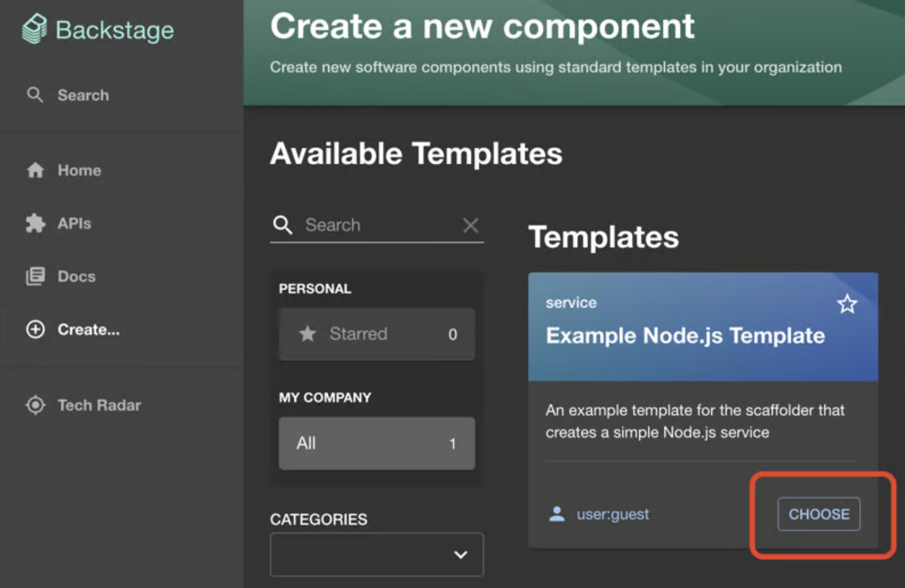Click the Tech Radar target icon

[35, 405]
